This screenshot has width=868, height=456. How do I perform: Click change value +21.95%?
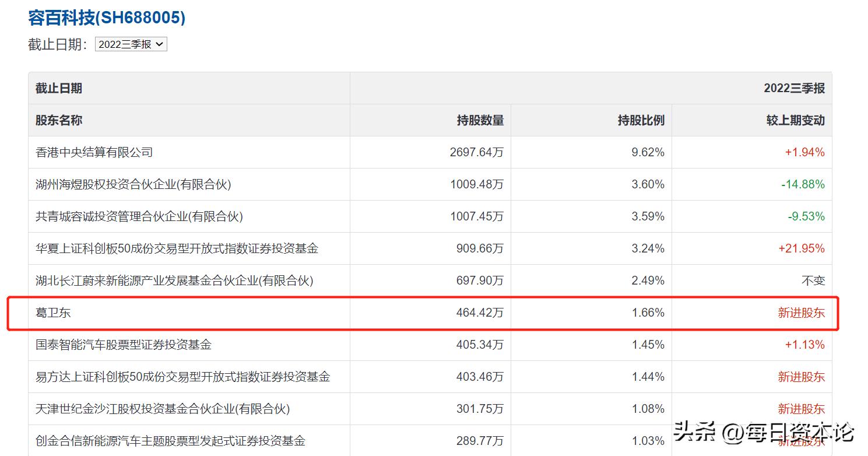802,249
